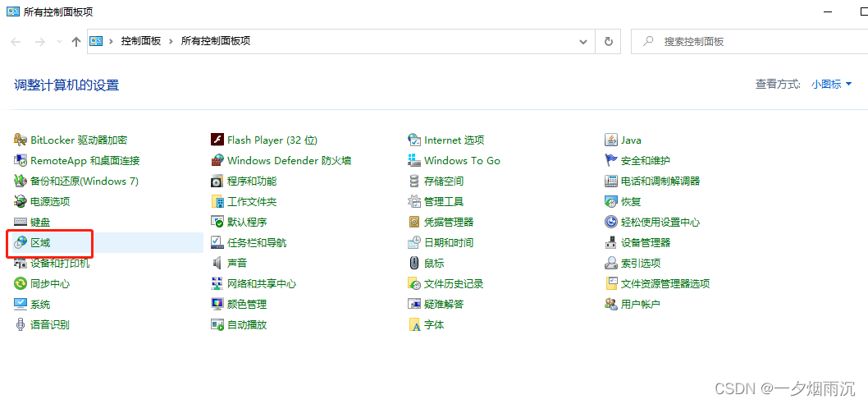Go up one level arrow

tap(76, 42)
